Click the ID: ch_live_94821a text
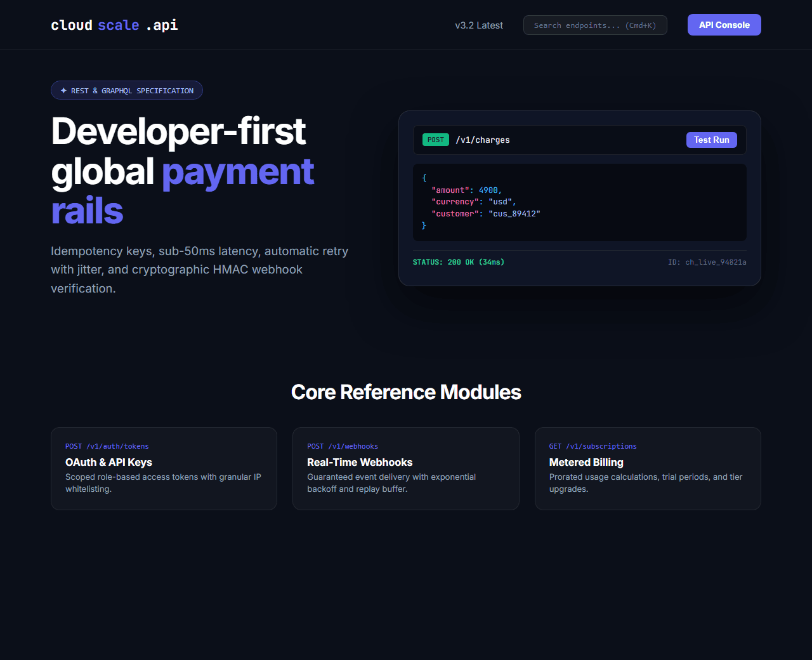The width and height of the screenshot is (812, 660). pyautogui.click(x=707, y=262)
